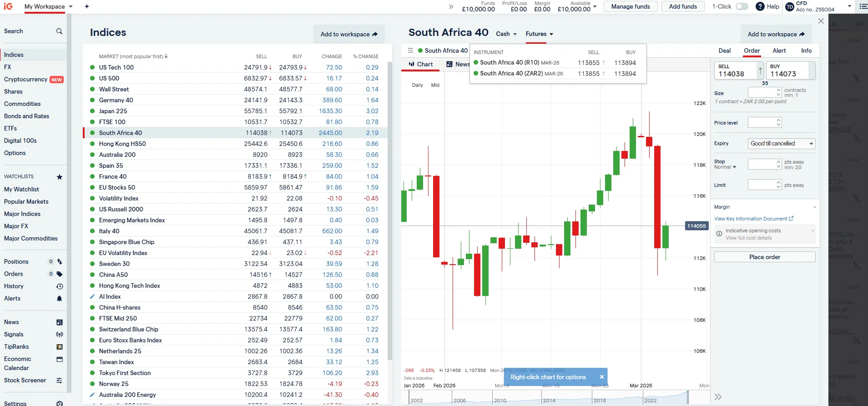Click the Settings gear icon

pyautogui.click(x=59, y=404)
